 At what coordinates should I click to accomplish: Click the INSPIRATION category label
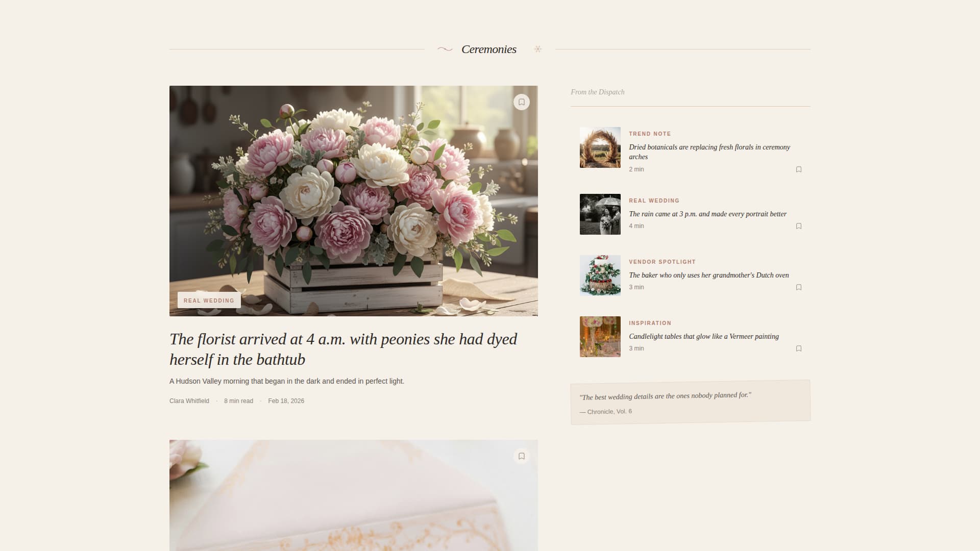(650, 323)
